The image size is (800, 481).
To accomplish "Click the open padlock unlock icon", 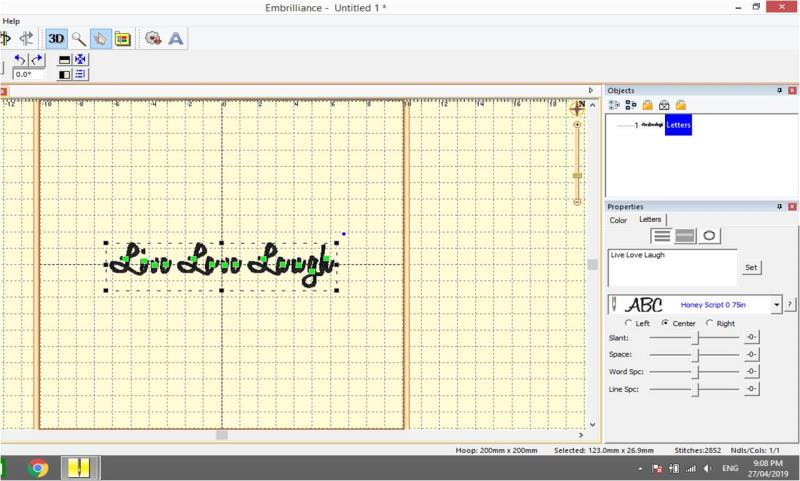I will click(x=681, y=105).
